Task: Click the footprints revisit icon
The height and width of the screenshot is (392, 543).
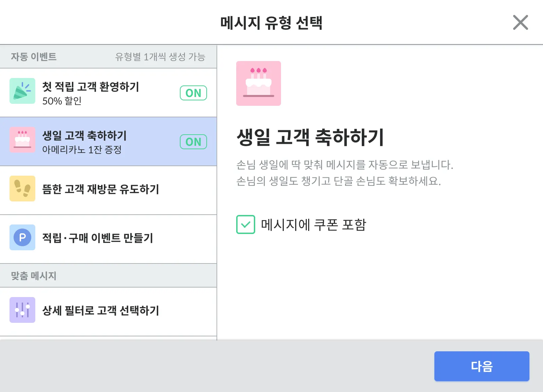Action: pos(22,189)
